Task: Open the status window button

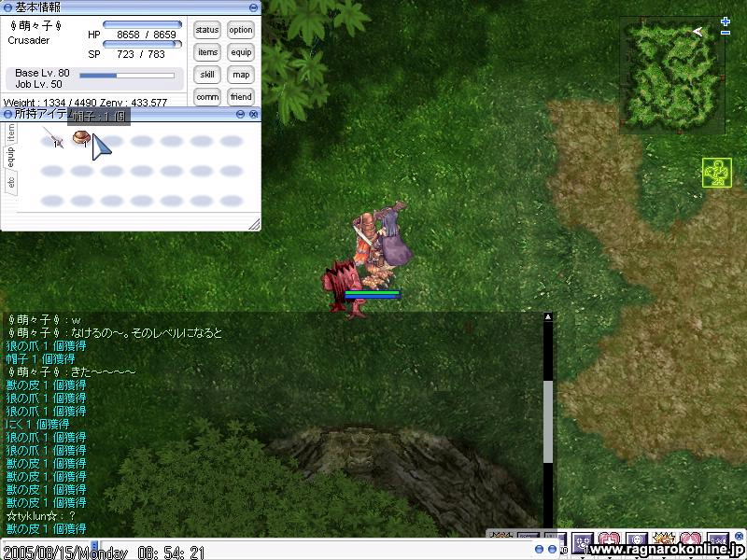Action: point(207,30)
